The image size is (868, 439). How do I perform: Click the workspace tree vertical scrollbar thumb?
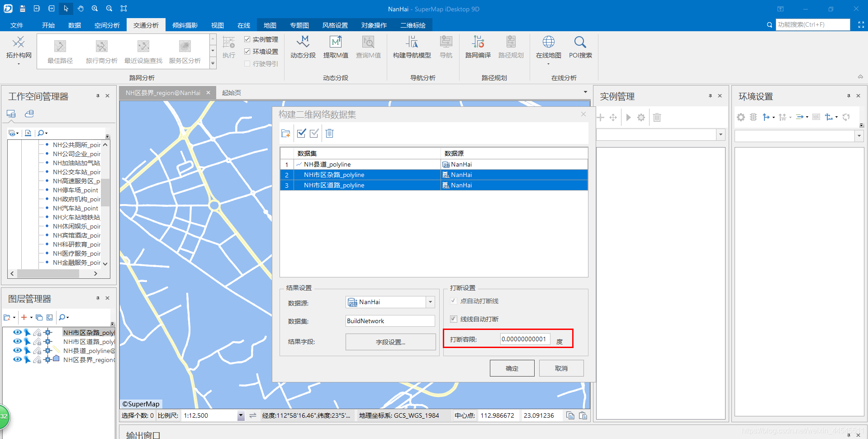105,192
